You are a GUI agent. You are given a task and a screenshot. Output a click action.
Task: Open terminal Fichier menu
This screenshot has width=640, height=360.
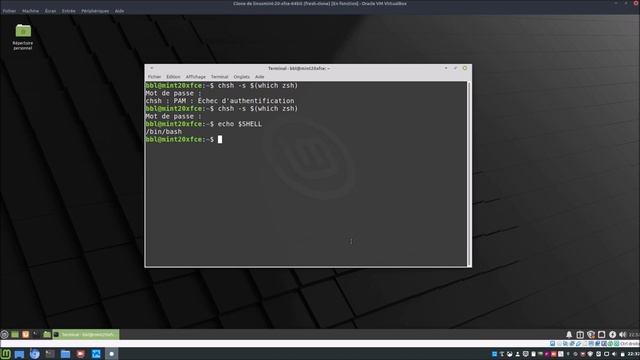point(154,77)
